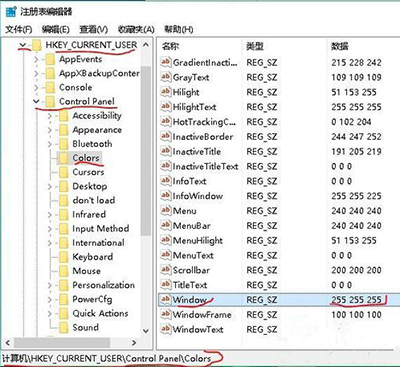Click the data value 100 100 100

coord(356,315)
